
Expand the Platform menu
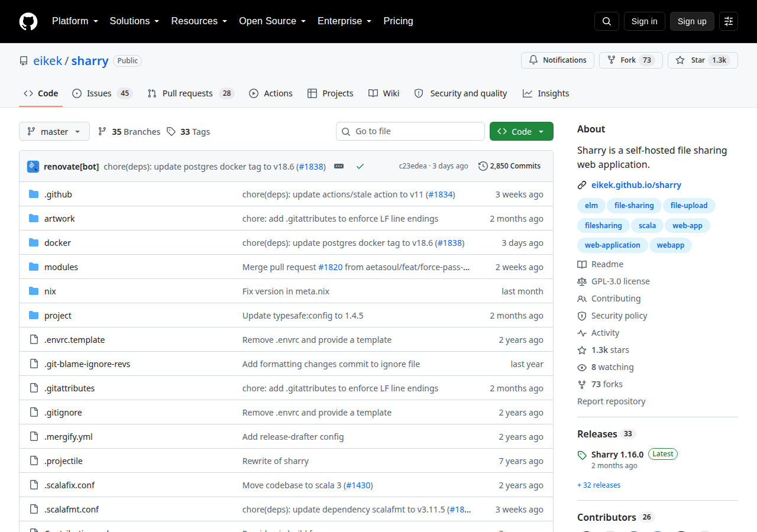(x=75, y=21)
